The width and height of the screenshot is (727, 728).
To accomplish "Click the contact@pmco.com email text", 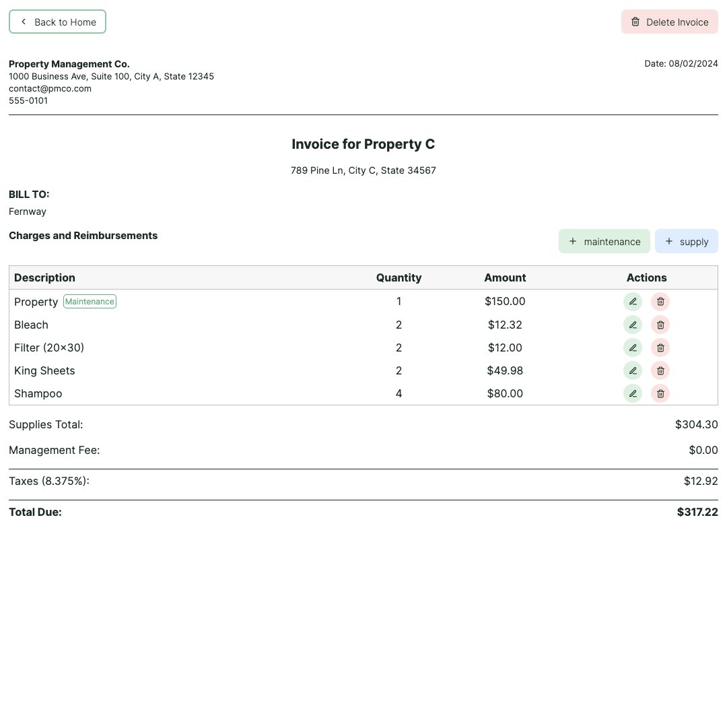I will (x=50, y=89).
